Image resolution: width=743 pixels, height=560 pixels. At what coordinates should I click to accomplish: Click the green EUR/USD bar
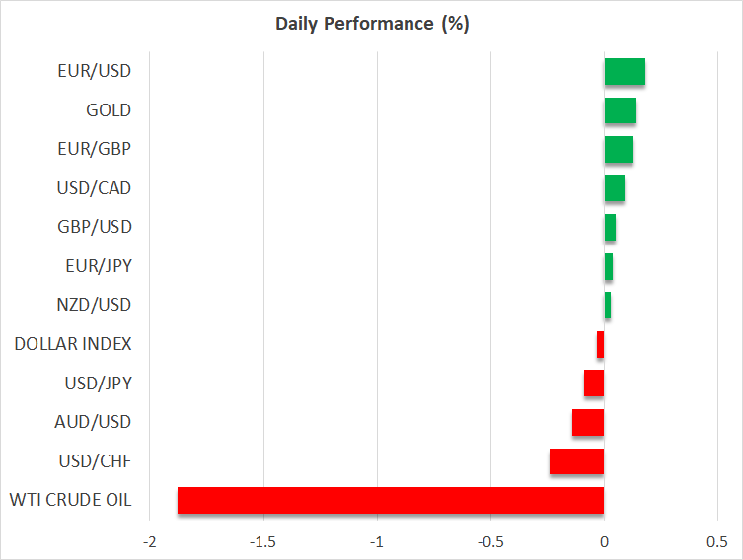[x=625, y=72]
